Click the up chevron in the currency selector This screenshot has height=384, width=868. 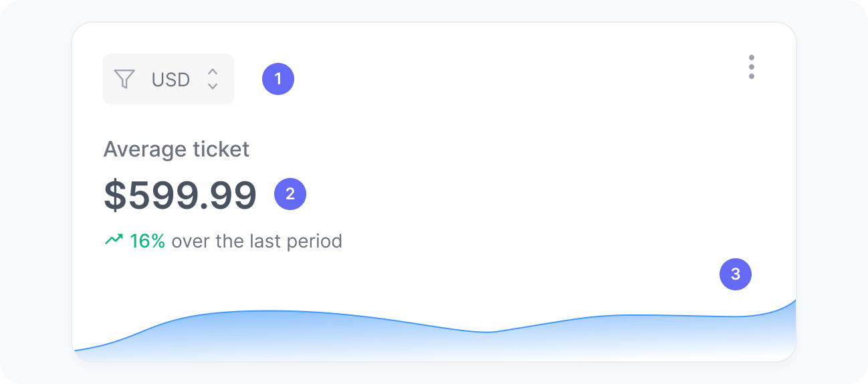click(213, 72)
